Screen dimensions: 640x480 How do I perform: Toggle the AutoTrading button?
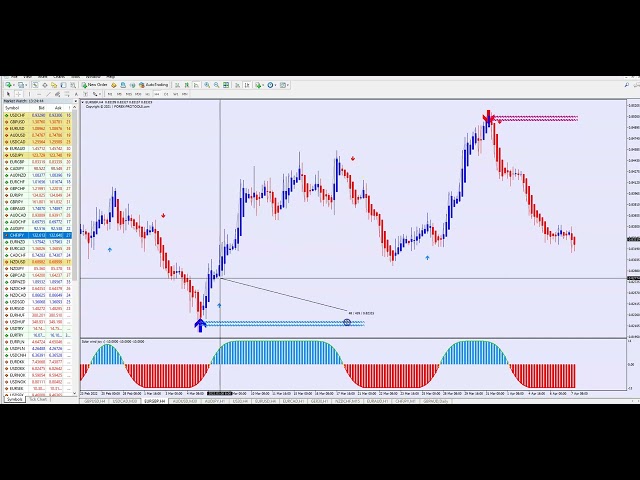(155, 85)
